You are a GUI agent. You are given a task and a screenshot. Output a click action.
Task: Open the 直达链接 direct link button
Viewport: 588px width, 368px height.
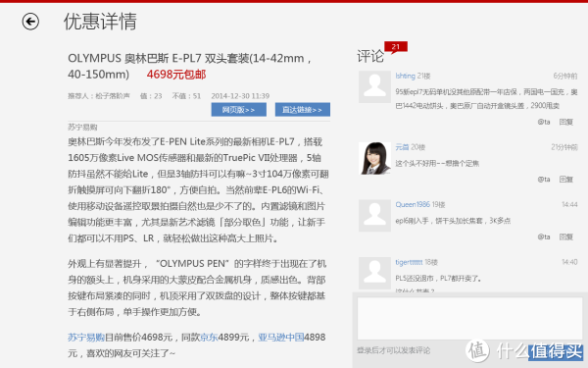coord(303,110)
